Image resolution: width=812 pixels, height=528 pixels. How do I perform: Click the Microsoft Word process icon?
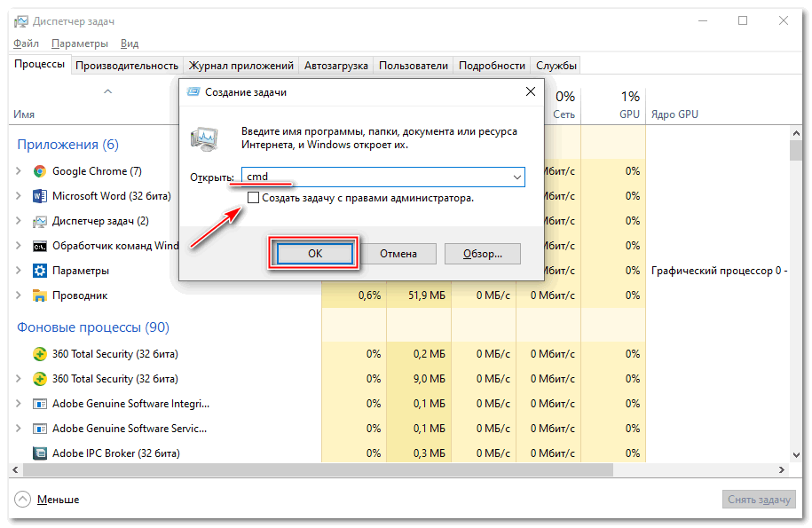[x=40, y=196]
